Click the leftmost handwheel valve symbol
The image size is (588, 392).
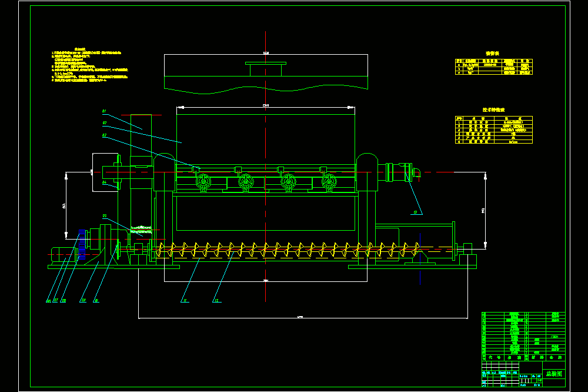point(203,182)
